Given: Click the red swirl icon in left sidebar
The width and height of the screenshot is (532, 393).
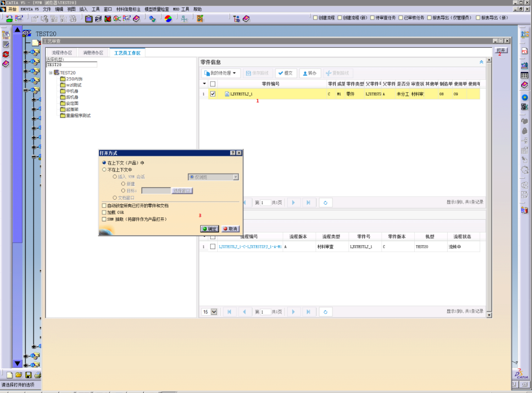Looking at the screenshot, I should pos(6,54).
